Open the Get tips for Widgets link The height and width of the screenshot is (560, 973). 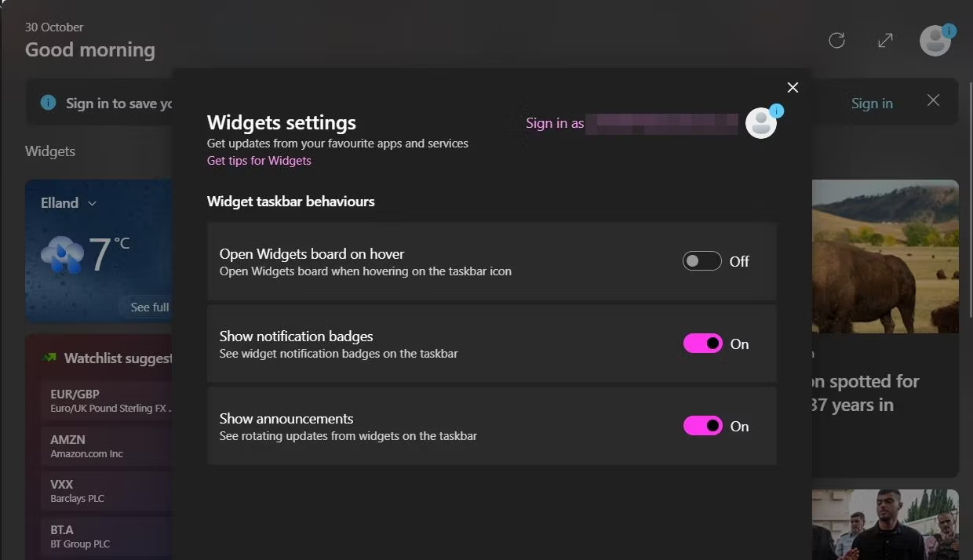(x=259, y=161)
